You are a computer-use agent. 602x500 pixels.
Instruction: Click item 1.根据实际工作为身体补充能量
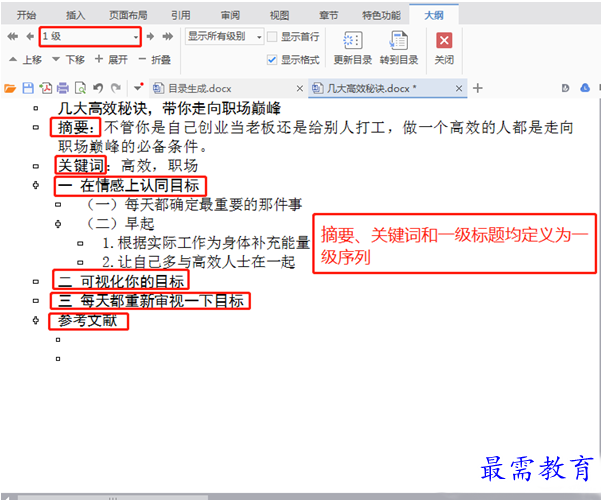tap(206, 243)
